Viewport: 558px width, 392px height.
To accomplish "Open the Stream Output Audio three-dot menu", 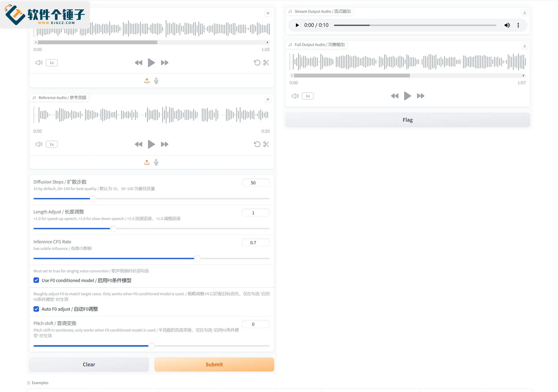I will click(518, 25).
